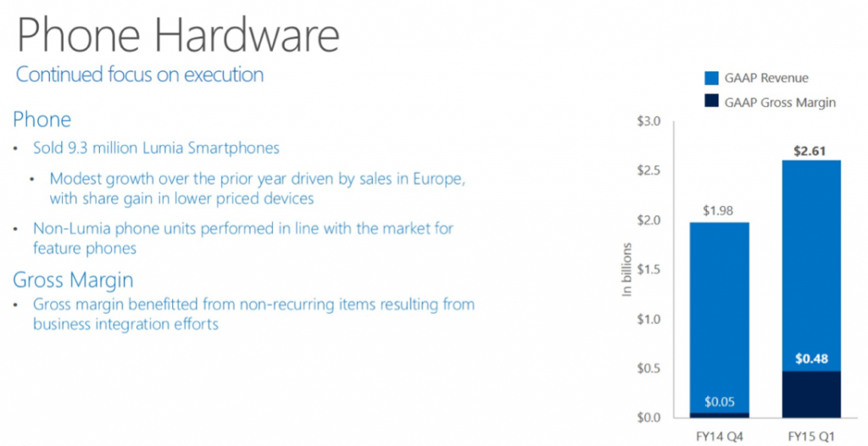The width and height of the screenshot is (868, 446).
Task: Click the 'Continued focus on execution' subtitle
Action: pos(140,75)
